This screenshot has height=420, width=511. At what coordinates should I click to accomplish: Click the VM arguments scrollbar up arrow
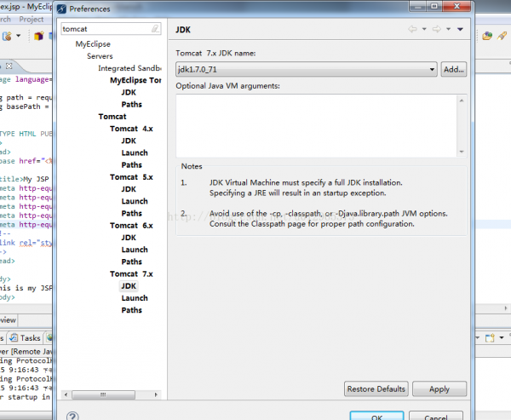(x=462, y=101)
